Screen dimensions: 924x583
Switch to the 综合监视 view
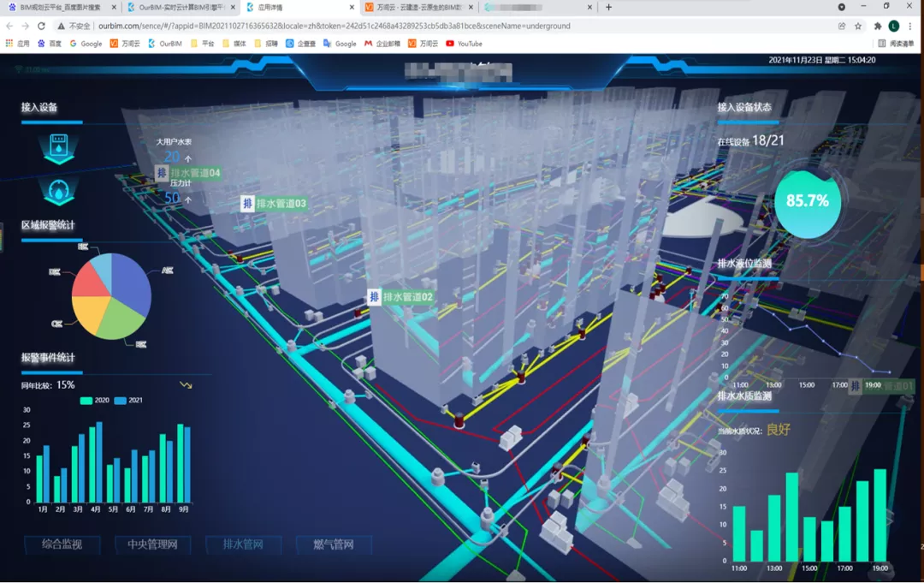tap(62, 544)
